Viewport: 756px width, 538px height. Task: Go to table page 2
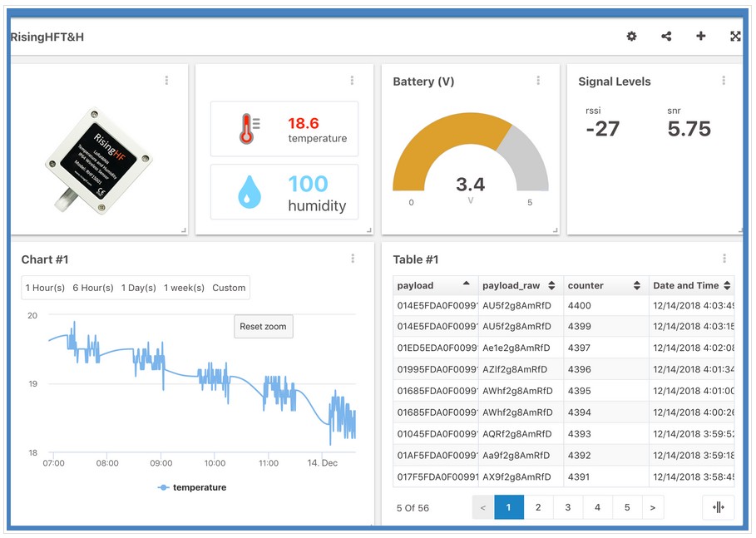coord(538,507)
